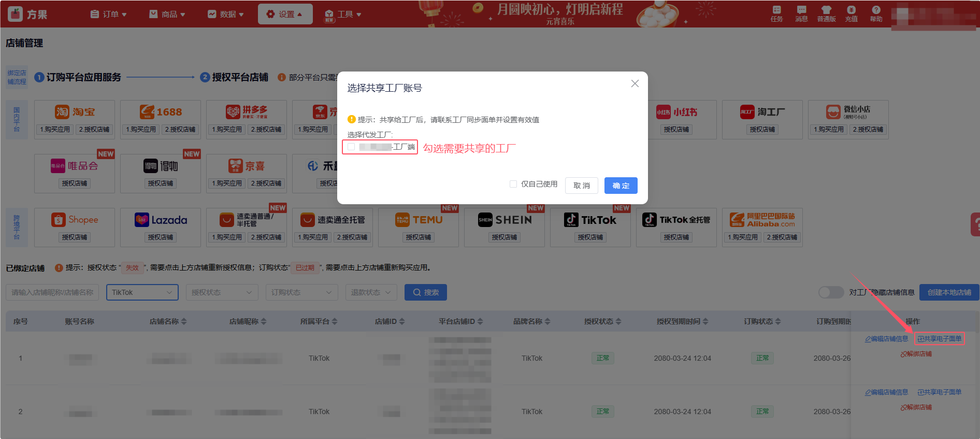This screenshot has height=439, width=980.
Task: Click the 淘工厂 platform logo
Action: [762, 112]
